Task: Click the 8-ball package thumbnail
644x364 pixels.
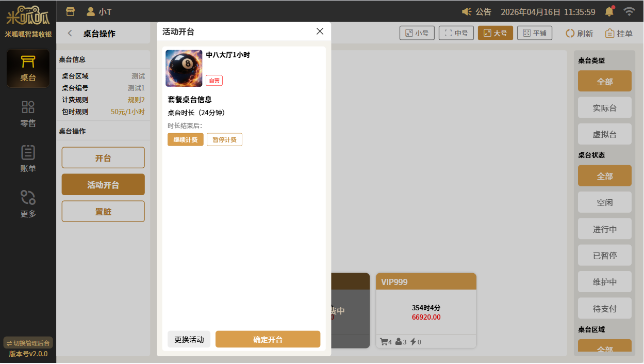Action: (184, 68)
